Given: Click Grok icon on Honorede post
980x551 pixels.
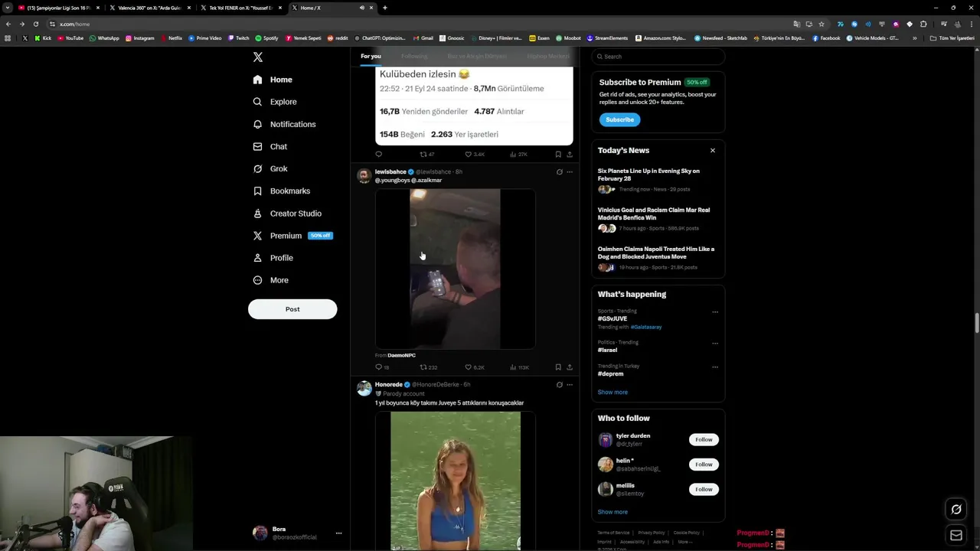Looking at the screenshot, I should 559,385.
